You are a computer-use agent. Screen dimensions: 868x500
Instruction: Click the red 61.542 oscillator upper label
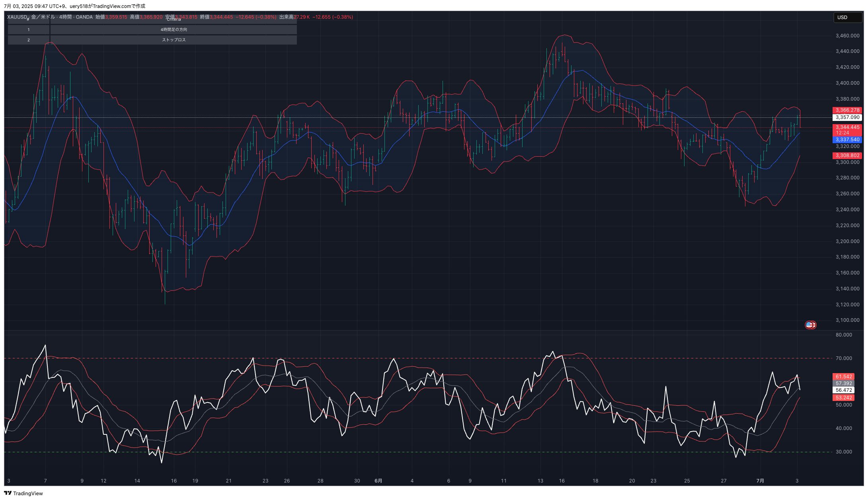[x=843, y=377]
